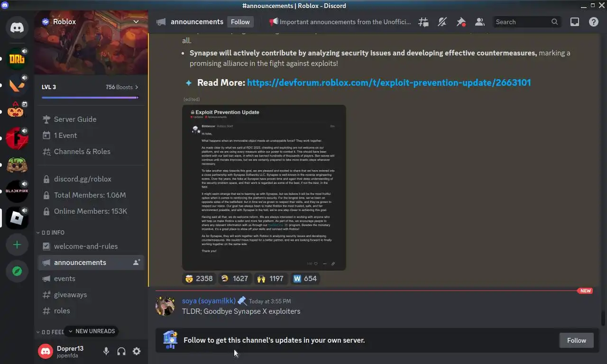This screenshot has width=607, height=364.
Task: Open Server Guide
Action: (91, 119)
